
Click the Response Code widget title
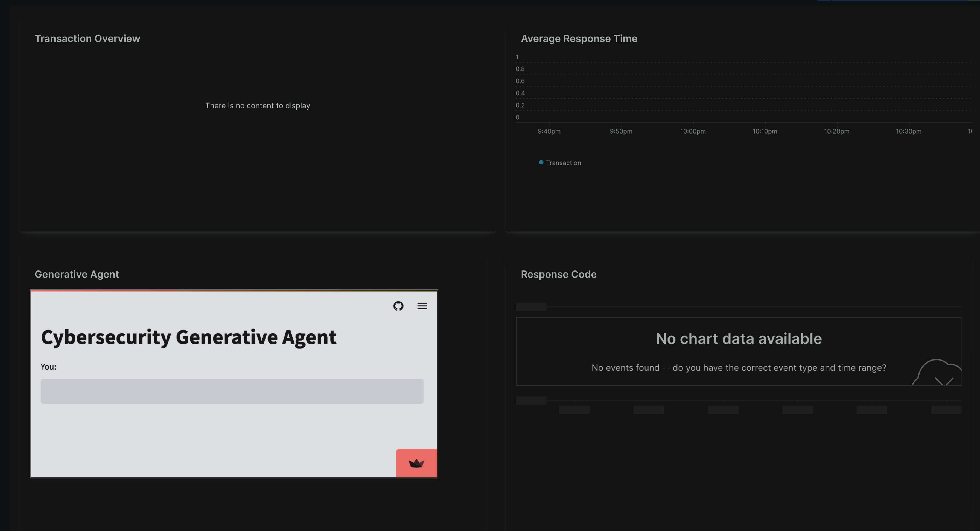coord(558,274)
